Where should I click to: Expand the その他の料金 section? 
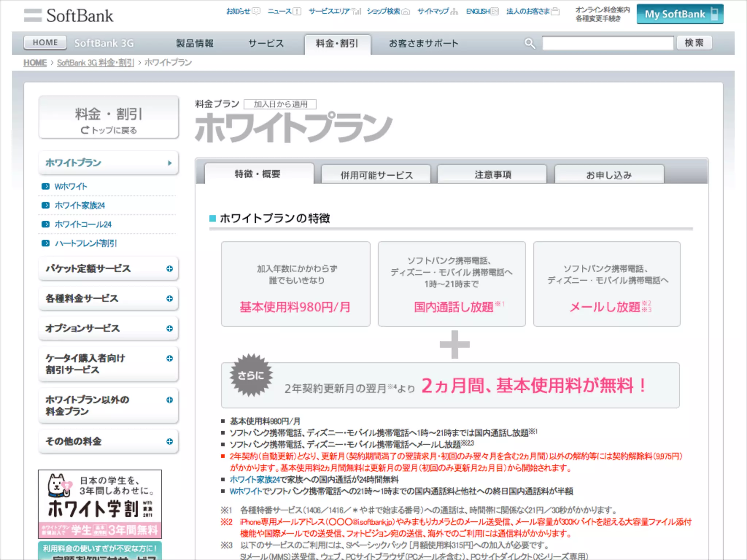click(170, 442)
